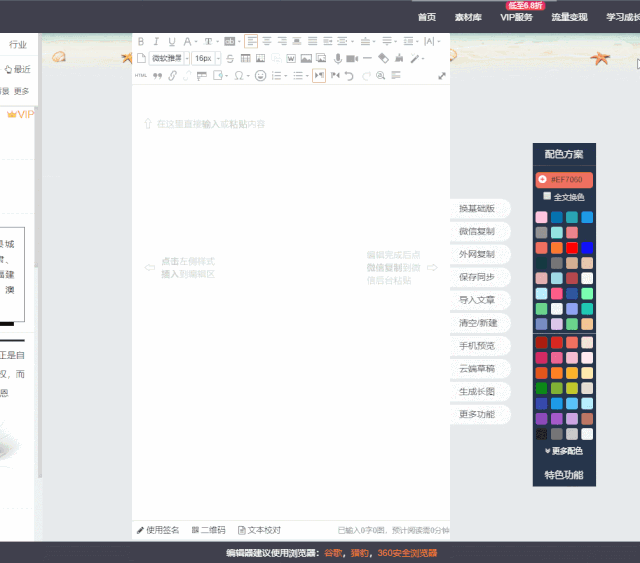Image resolution: width=640 pixels, height=563 pixels.
Task: Expand 更多配色 for more colors
Action: click(x=563, y=451)
